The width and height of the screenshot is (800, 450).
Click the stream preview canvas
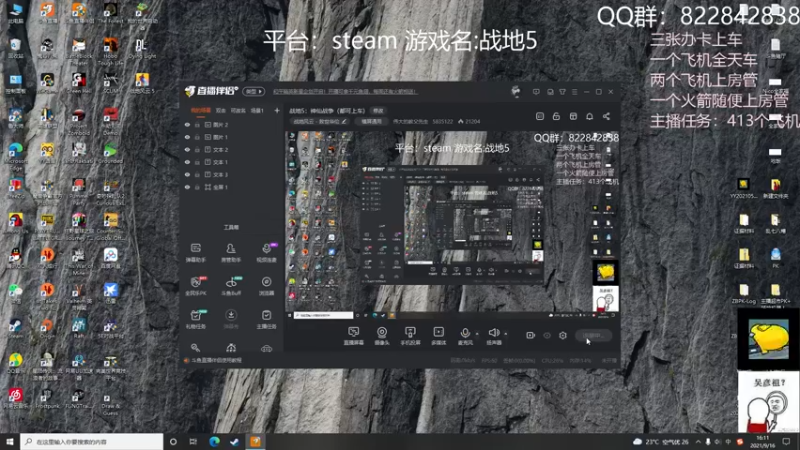tap(452, 225)
